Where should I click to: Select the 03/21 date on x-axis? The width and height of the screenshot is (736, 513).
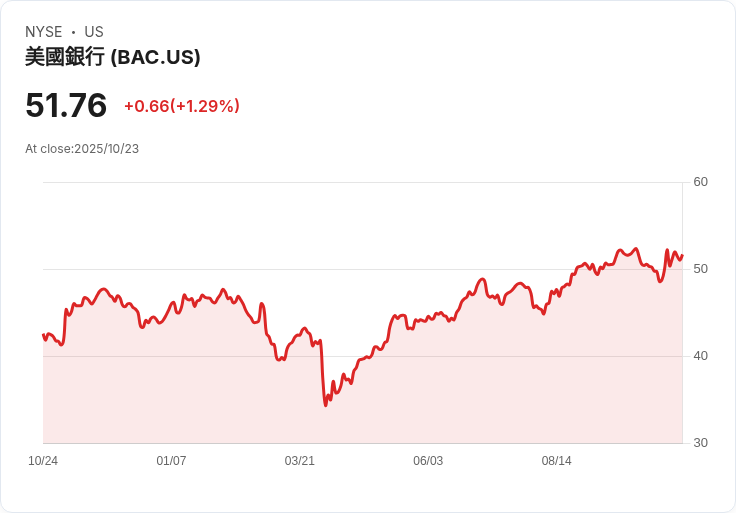300,461
